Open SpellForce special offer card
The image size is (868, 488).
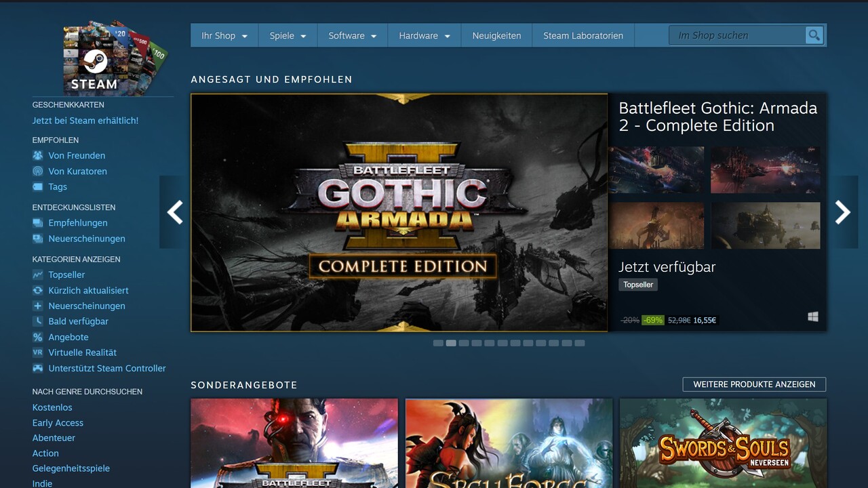click(509, 443)
